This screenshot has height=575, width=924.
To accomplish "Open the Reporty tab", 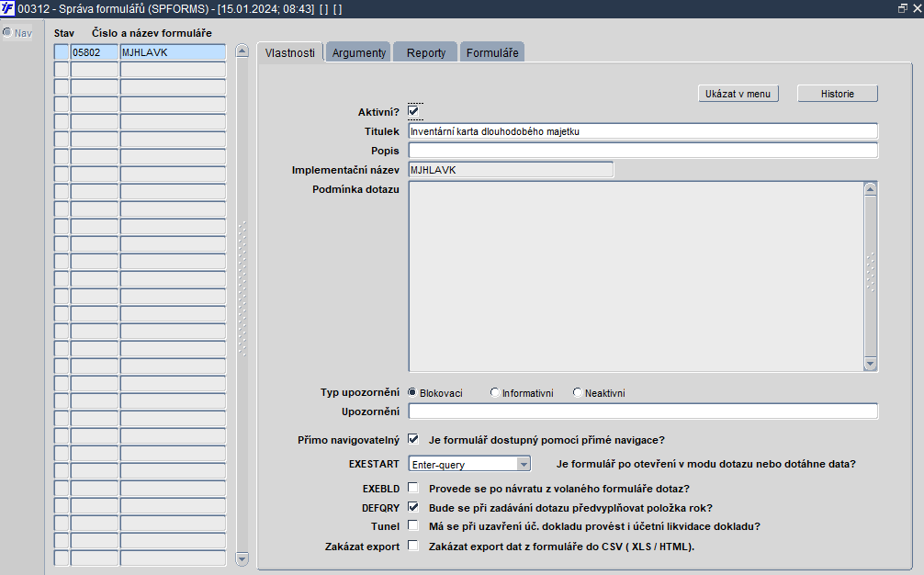I will (x=425, y=52).
